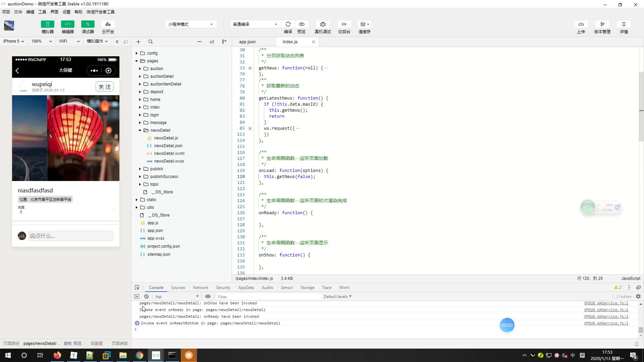Collapse the pages folder

[137, 61]
